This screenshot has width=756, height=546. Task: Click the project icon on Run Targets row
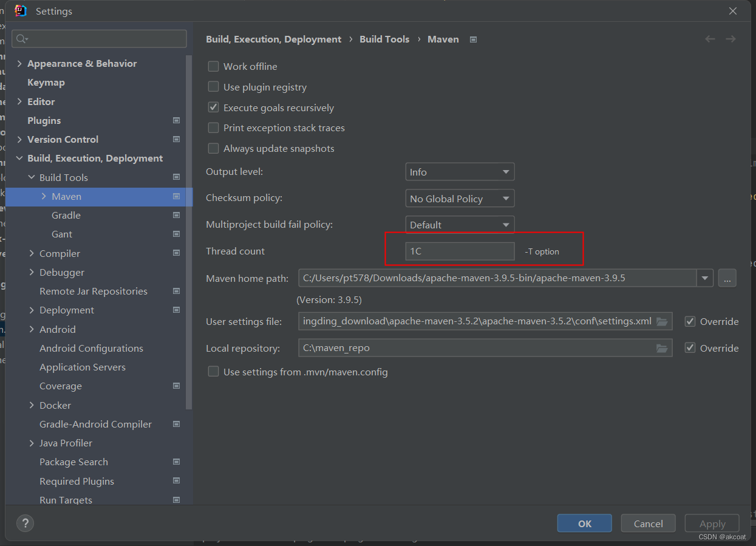(x=176, y=500)
